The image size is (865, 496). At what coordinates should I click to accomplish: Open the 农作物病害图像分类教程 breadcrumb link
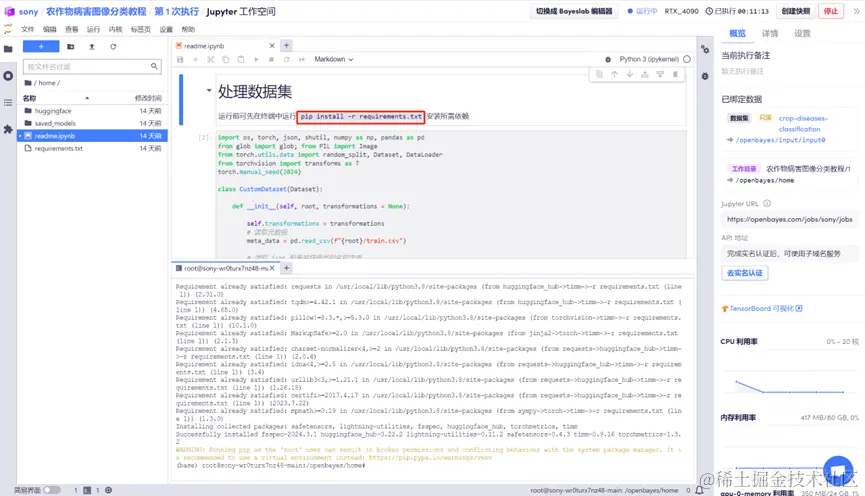tap(96, 12)
